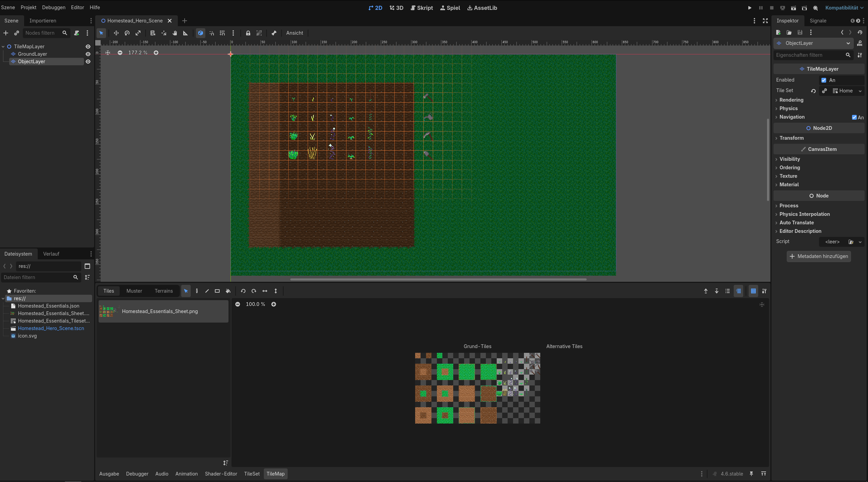Focus the Eigenschaften filtern input field

pos(813,55)
